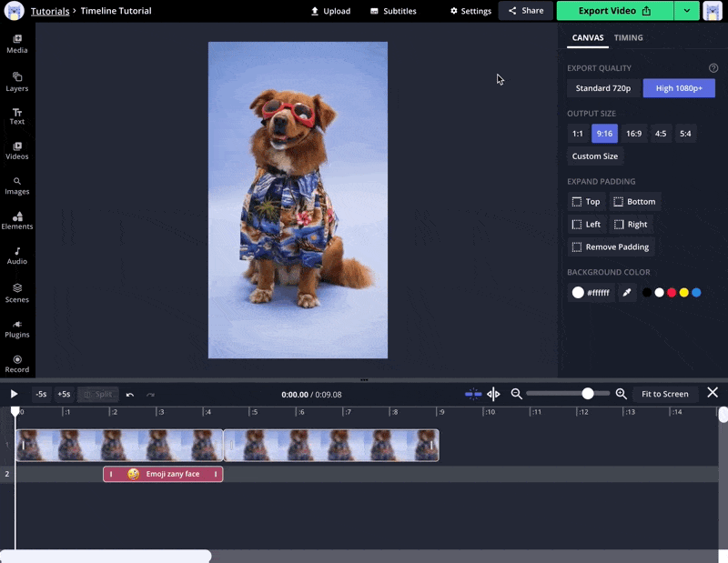
Task: Click the zoom out magnifier icon
Action: 516,394
